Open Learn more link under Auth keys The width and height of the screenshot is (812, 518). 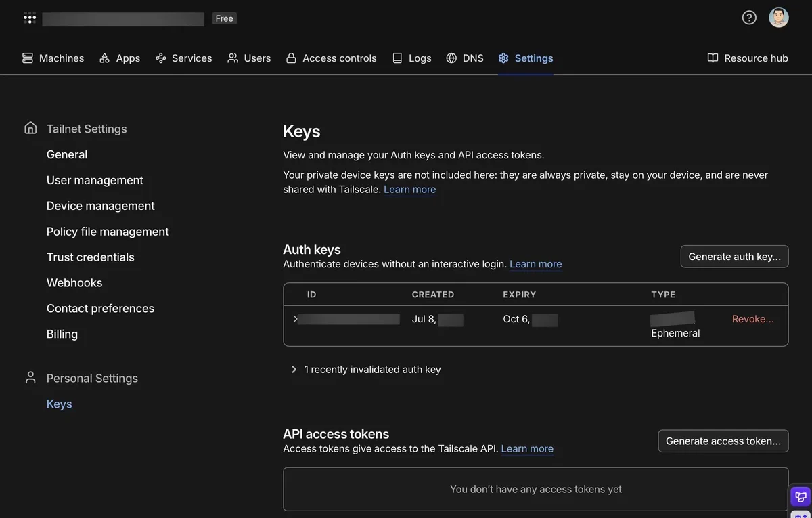pyautogui.click(x=536, y=264)
